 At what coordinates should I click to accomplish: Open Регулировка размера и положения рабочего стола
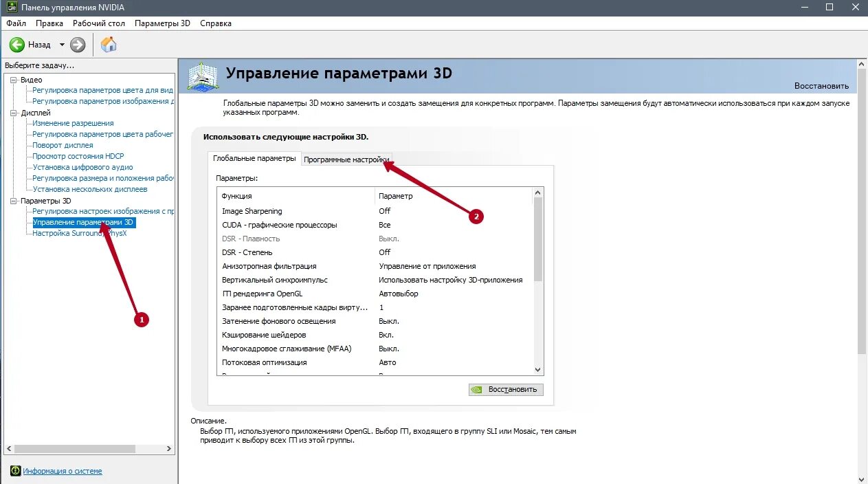(102, 178)
